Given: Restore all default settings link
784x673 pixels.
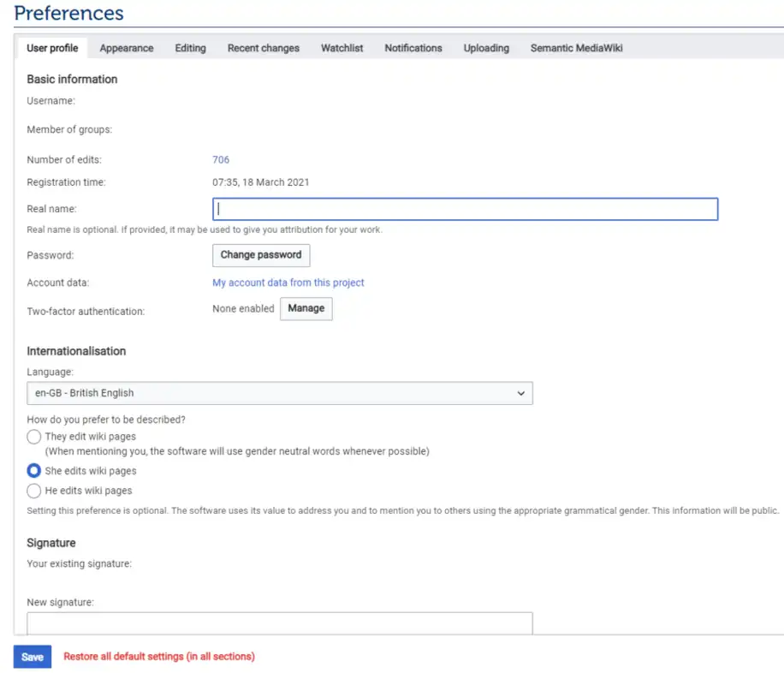Looking at the screenshot, I should [x=159, y=657].
